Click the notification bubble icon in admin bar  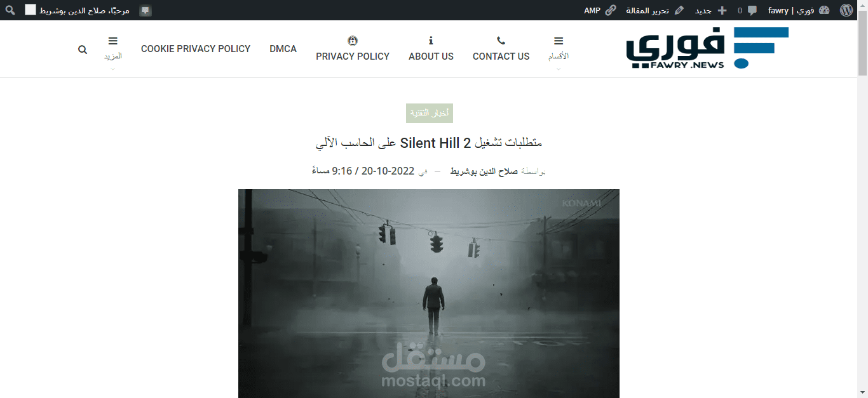(x=146, y=11)
